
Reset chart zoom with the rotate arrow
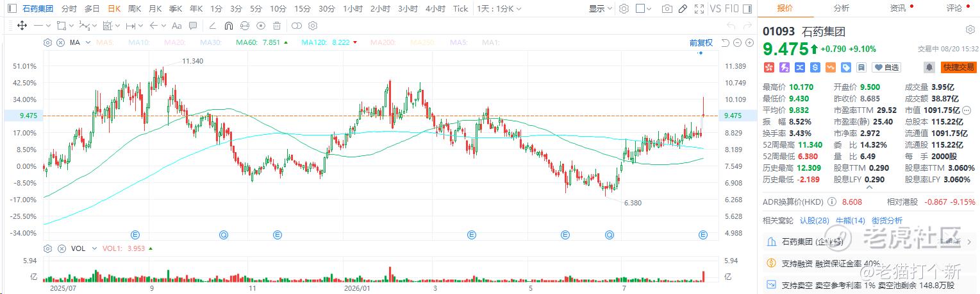[x=725, y=42]
